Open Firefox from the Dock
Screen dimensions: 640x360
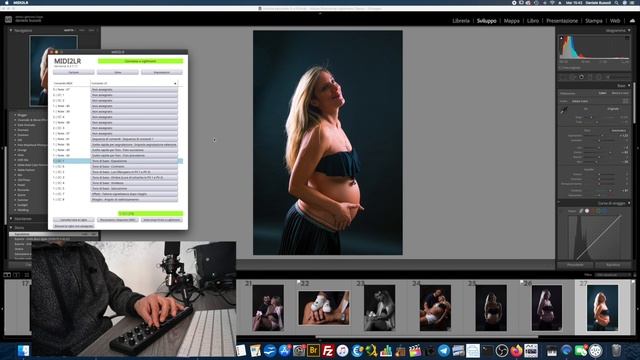click(516, 351)
